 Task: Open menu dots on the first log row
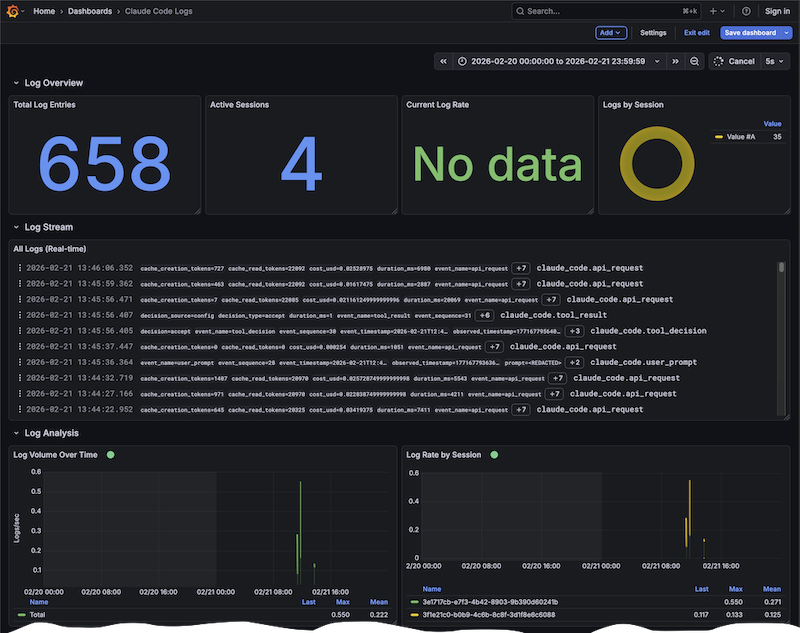tap(19, 268)
